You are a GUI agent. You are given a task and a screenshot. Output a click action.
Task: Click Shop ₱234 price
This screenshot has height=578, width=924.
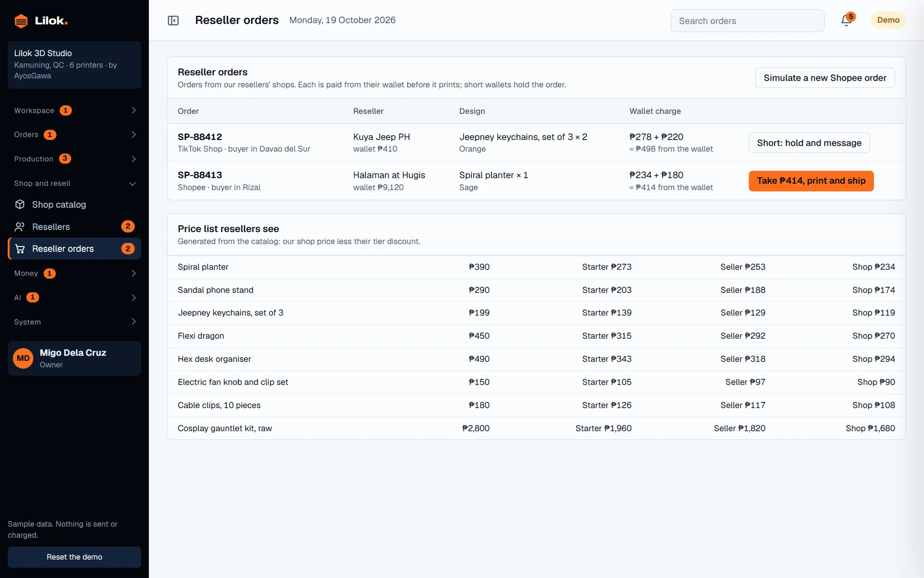pyautogui.click(x=873, y=267)
